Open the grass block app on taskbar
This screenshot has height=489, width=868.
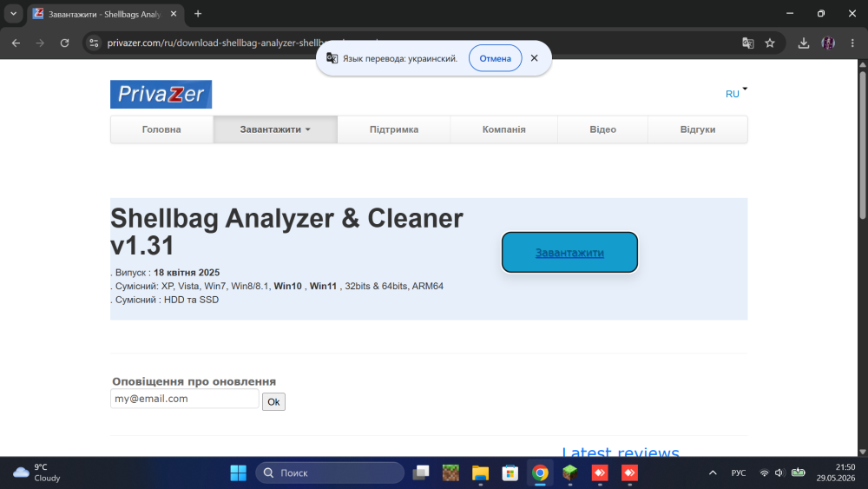(x=570, y=473)
